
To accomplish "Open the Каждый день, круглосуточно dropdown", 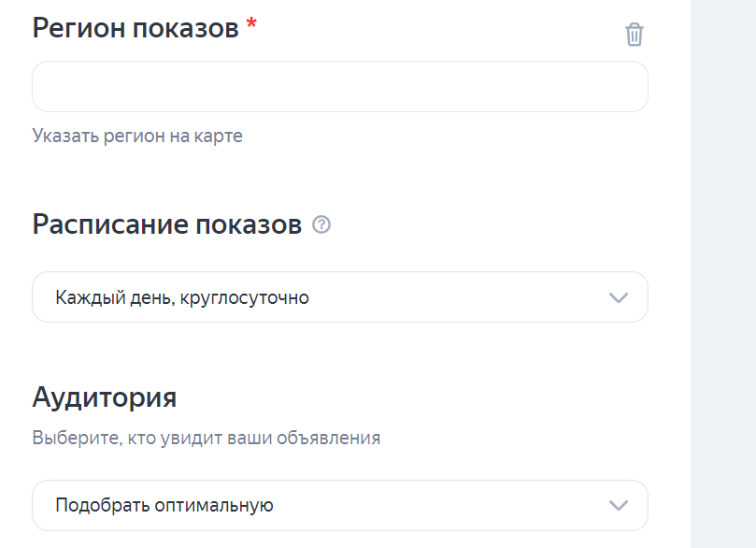I will pyautogui.click(x=339, y=297).
